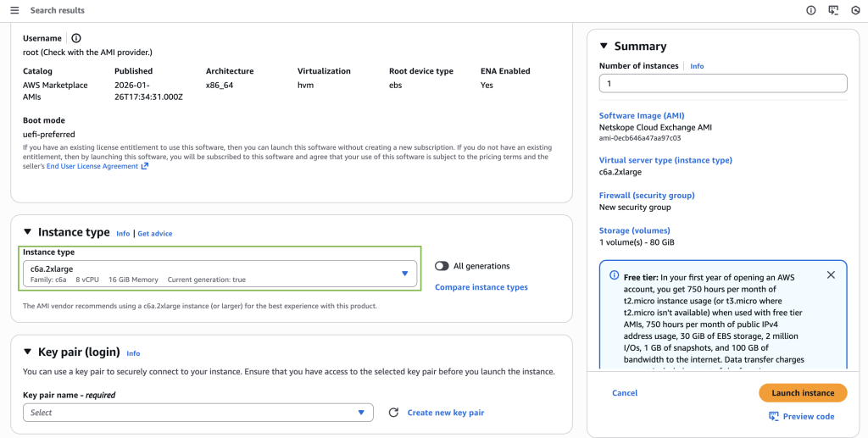This screenshot has height=438, width=868.
Task: Click Storage (volumes) link
Action: click(634, 230)
